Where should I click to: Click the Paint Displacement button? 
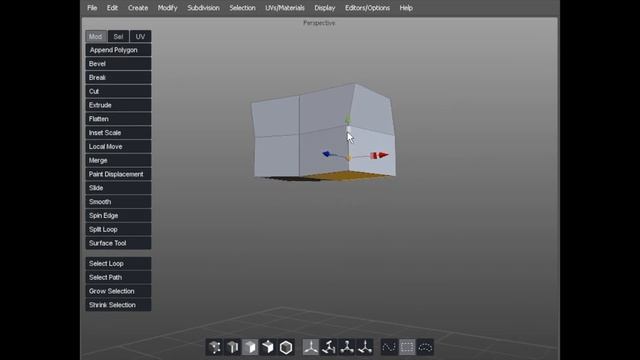click(x=118, y=174)
